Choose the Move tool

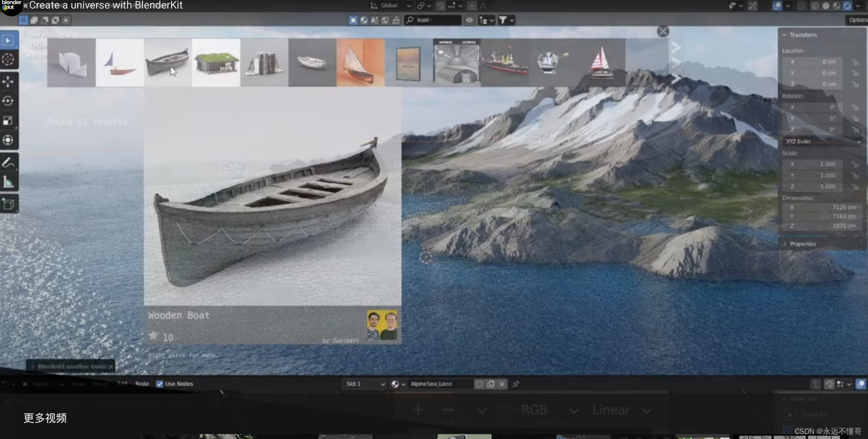coord(8,82)
